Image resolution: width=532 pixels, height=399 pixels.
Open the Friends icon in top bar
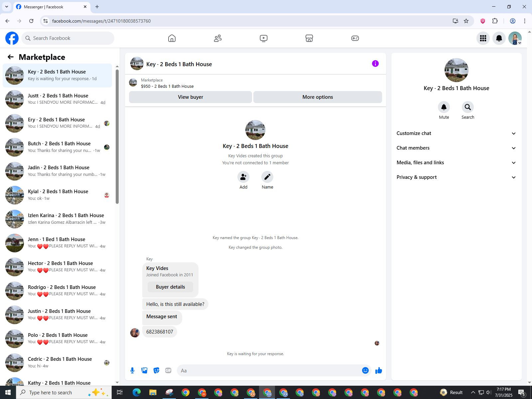(218, 38)
